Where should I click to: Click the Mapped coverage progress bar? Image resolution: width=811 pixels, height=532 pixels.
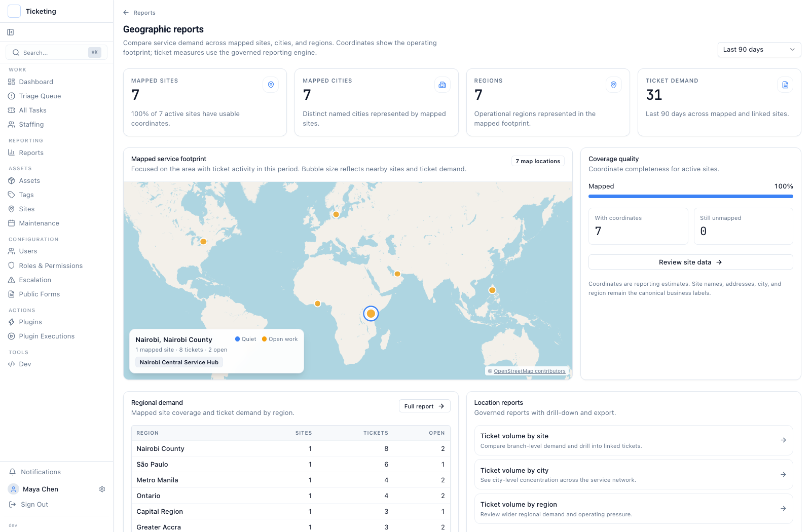[691, 197]
